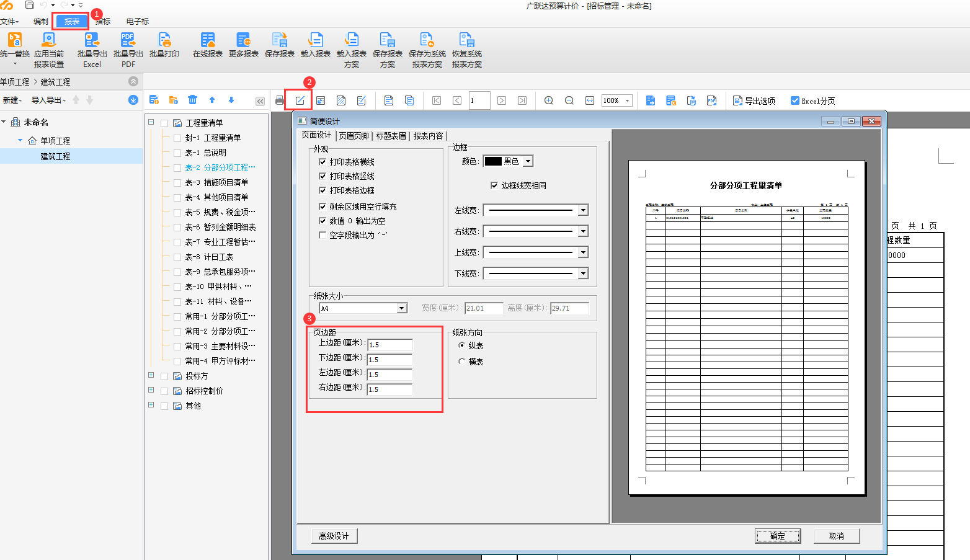Open 标题表眉 tab in dialog
970x560 pixels.
(391, 136)
